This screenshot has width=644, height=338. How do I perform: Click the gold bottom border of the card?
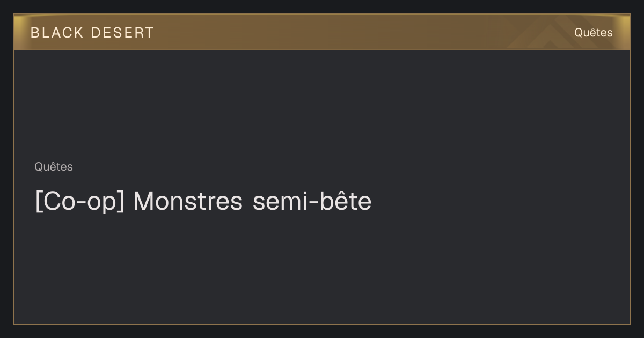[322, 324]
